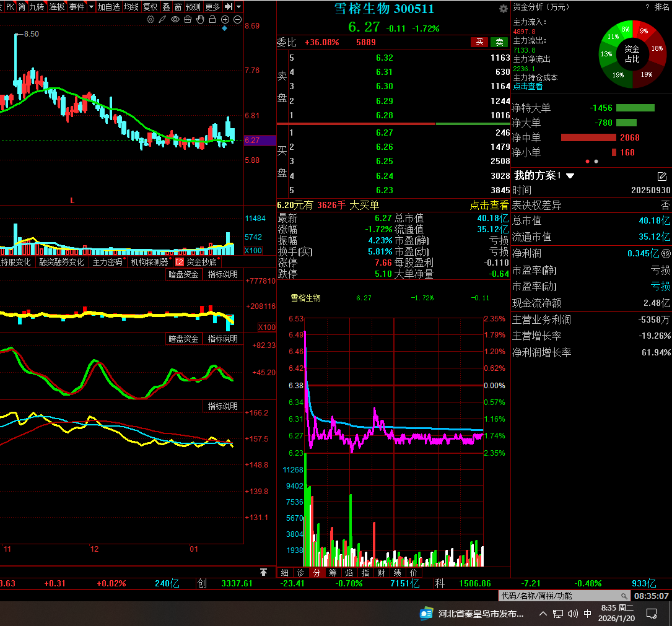Viewport: 672px width, 626px height.
Task: Click 指标说明 in second indicator panel
Action: pos(222,339)
